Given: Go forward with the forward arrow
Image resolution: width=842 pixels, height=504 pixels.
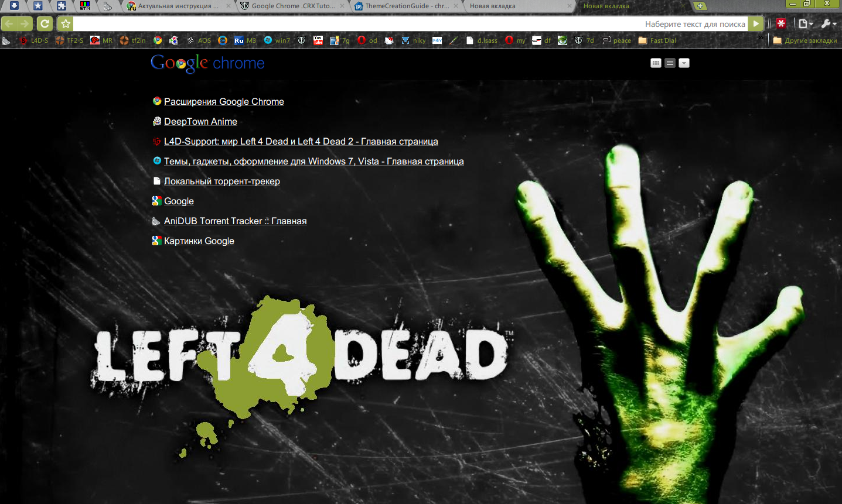Looking at the screenshot, I should [x=25, y=23].
